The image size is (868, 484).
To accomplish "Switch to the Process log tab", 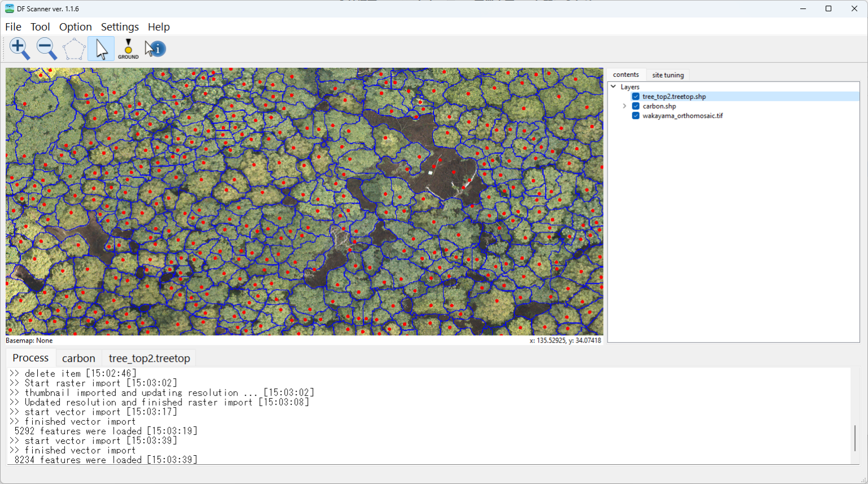I will point(30,357).
